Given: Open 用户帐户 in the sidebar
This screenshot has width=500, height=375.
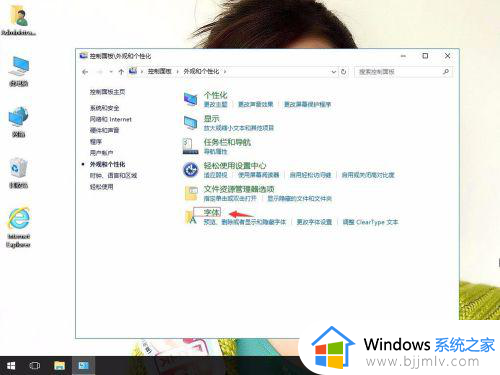Looking at the screenshot, I should 101,153.
